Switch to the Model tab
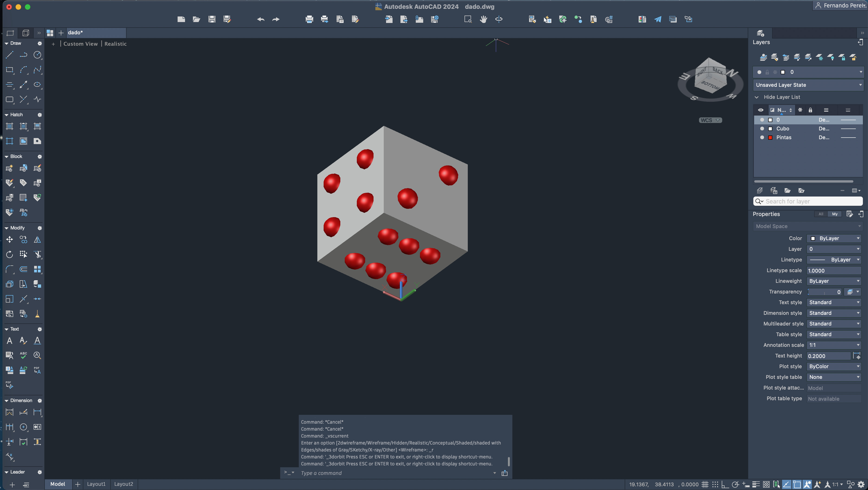Screen dimensions: 868x490 (58, 484)
